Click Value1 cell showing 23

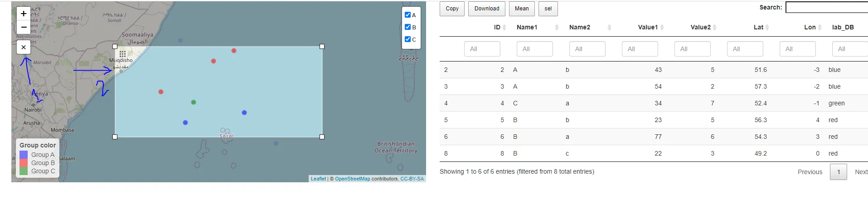[x=658, y=120]
